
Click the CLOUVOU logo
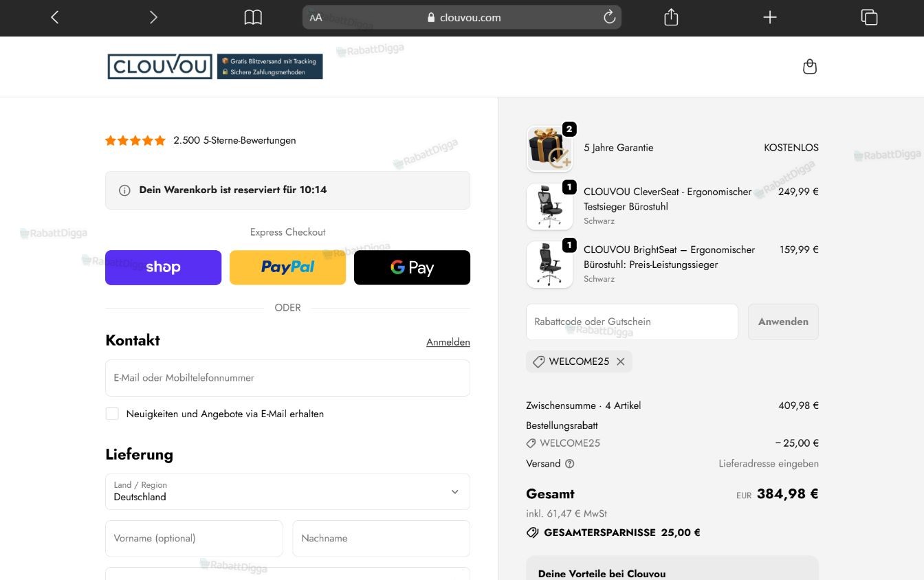tap(159, 67)
